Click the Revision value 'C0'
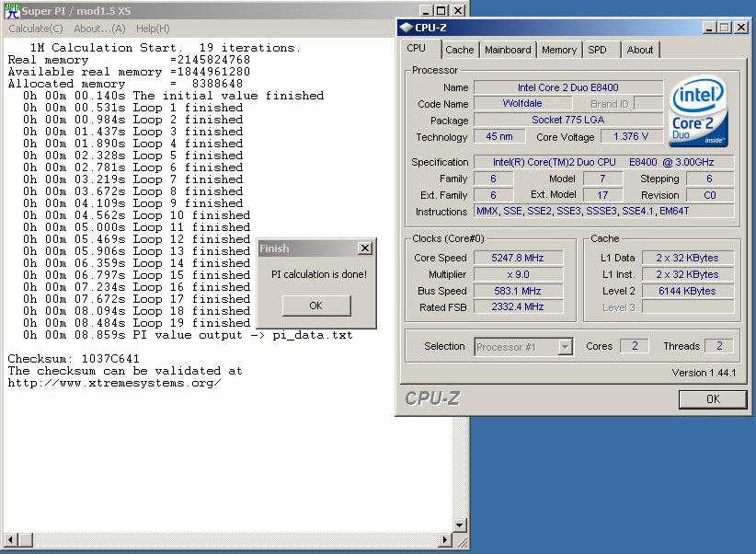Screen dimensions: 756x554 point(710,195)
